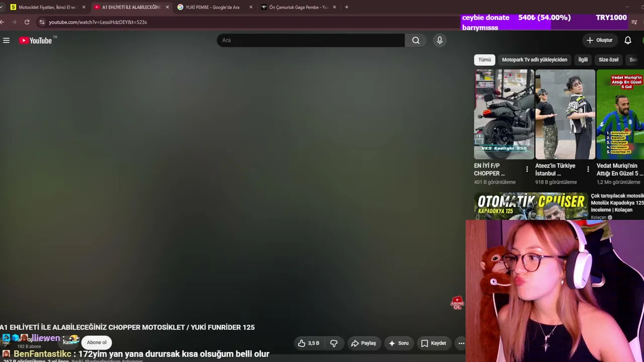The height and width of the screenshot is (362, 644).
Task: Switch to Motosiklet Fiyatları tab
Action: tap(47, 7)
